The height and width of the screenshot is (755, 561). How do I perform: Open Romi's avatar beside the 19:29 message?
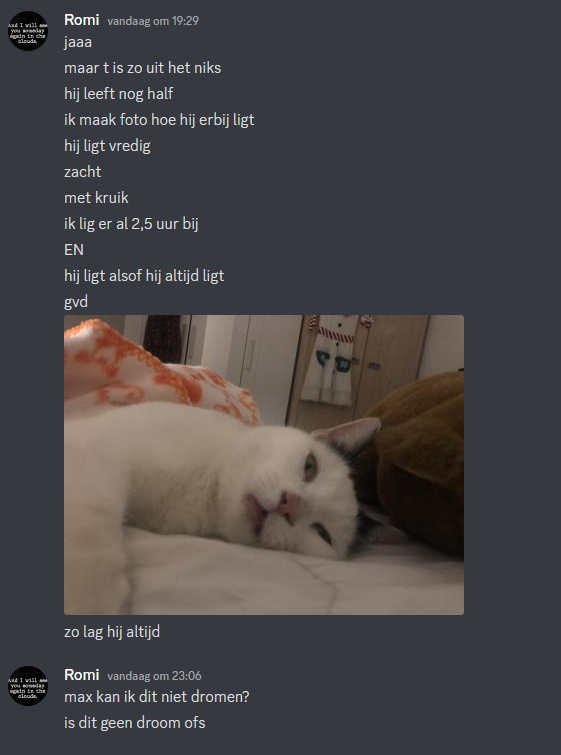point(28,31)
